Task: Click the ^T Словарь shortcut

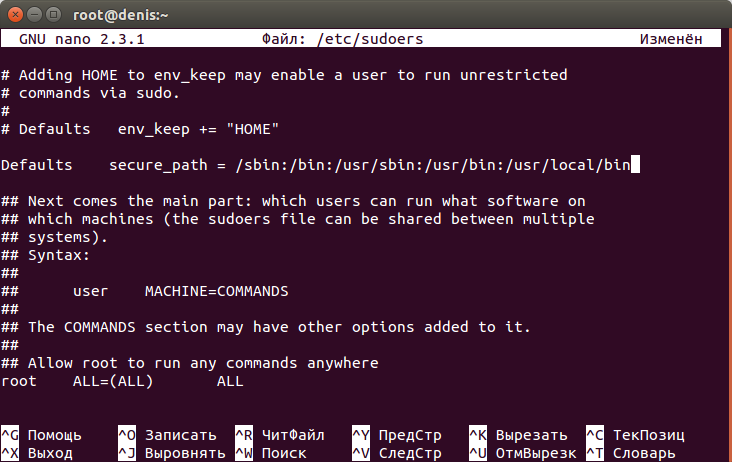Action: pyautogui.click(x=631, y=453)
